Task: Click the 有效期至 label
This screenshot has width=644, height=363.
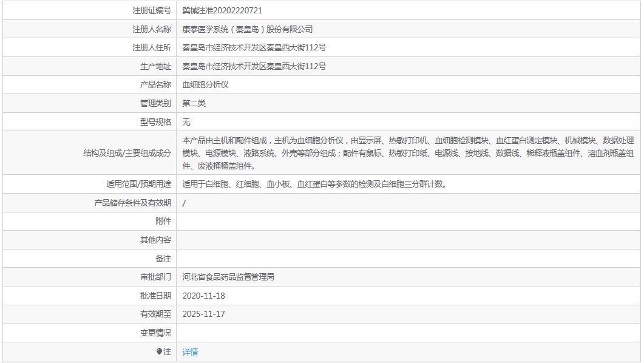Action: tap(155, 314)
